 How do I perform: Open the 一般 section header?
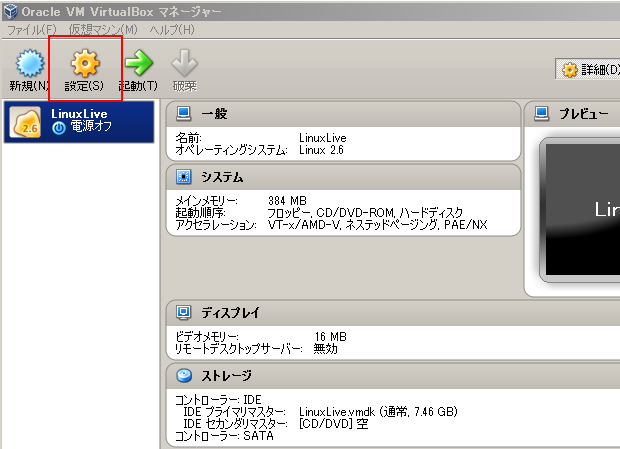tap(343, 114)
